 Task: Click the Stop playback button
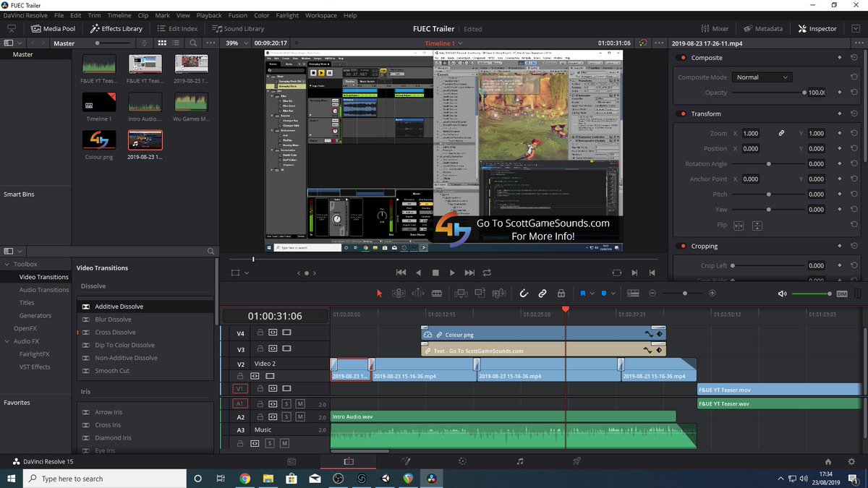pyautogui.click(x=435, y=273)
